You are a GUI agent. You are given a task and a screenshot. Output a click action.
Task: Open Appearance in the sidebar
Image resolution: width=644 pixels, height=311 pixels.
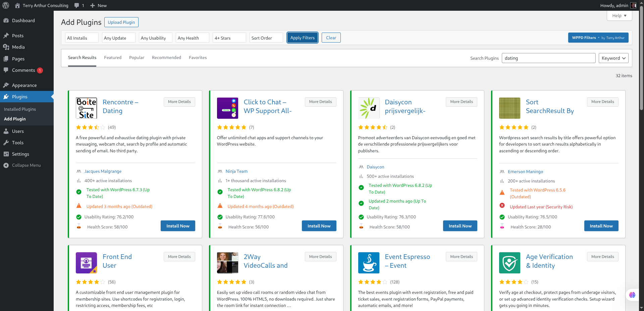27,85
